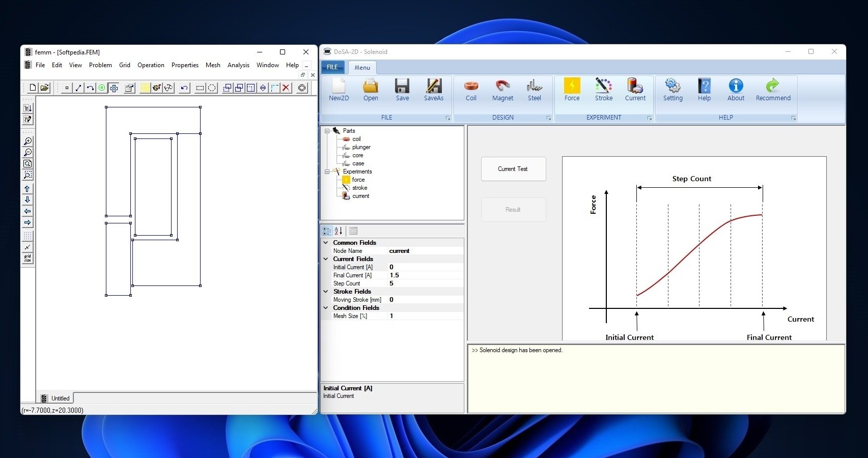Collapse the Experiments tree node
Screen dimensions: 868x458
(327, 171)
